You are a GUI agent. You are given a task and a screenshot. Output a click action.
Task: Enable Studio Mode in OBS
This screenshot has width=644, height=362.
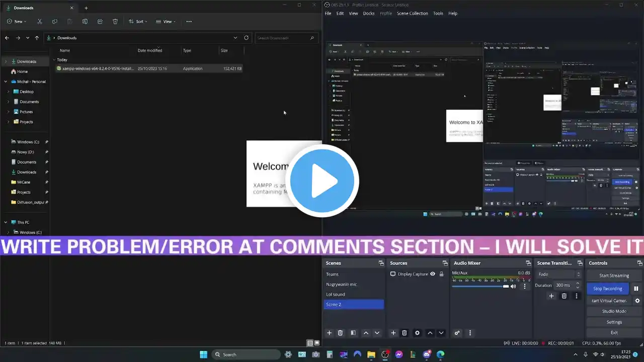(614, 311)
